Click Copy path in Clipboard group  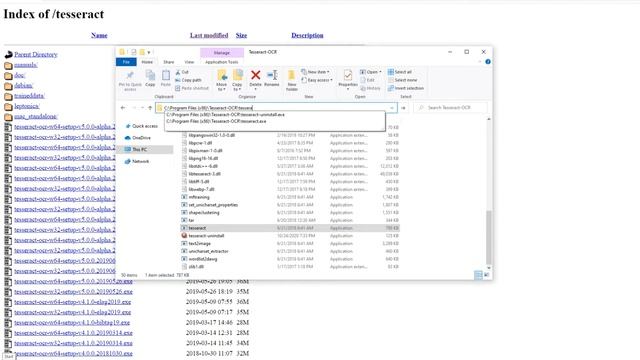click(188, 80)
